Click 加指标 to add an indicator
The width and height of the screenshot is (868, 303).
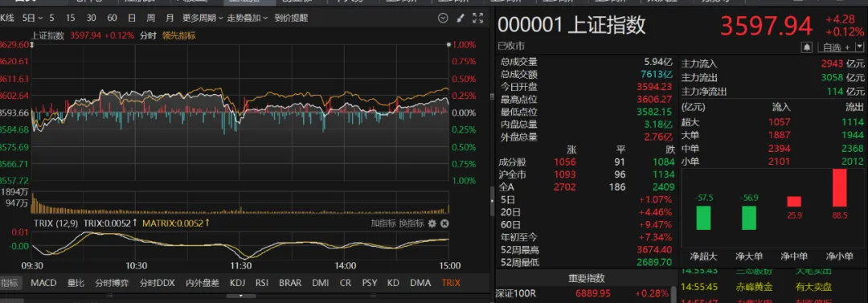[x=383, y=223]
